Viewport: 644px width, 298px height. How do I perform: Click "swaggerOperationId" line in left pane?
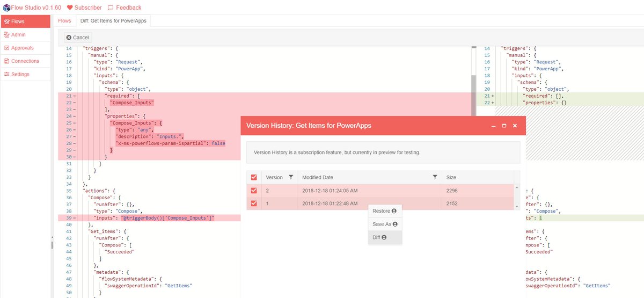(x=148, y=286)
